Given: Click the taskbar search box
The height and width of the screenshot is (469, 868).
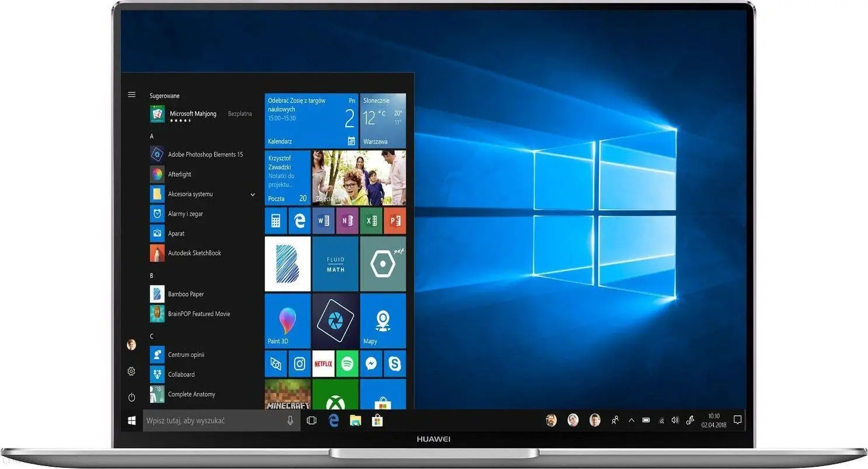Looking at the screenshot, I should pos(216,421).
